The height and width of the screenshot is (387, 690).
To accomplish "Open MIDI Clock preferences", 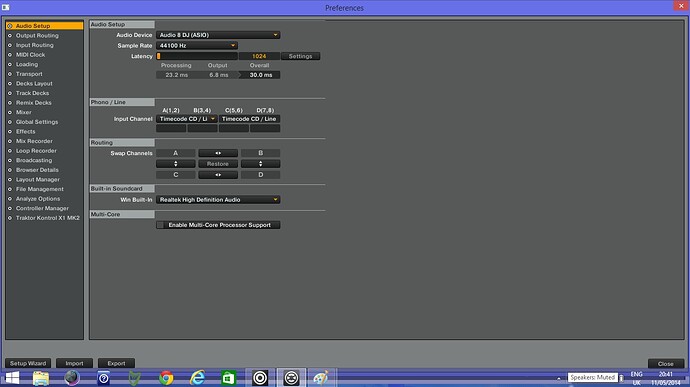I will point(30,55).
